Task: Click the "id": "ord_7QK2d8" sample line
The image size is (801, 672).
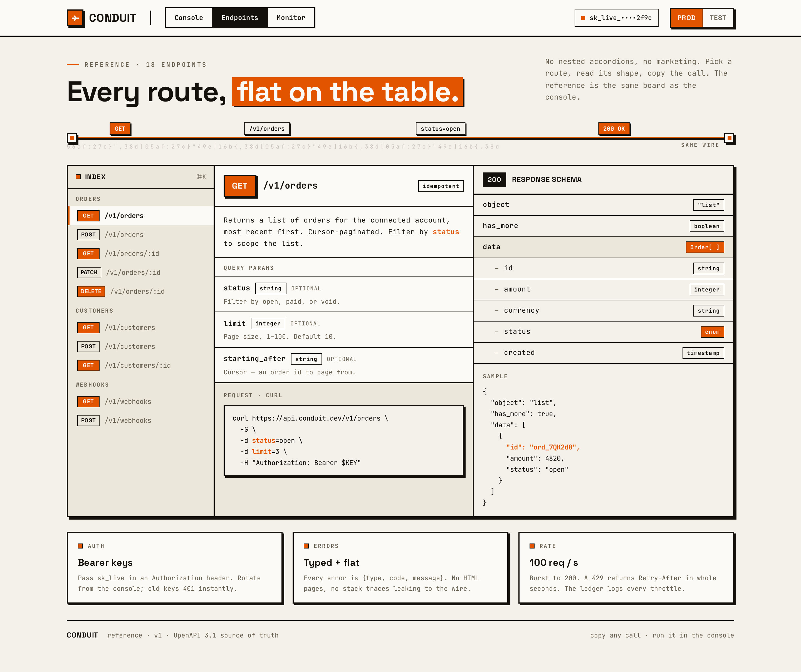Action: [x=543, y=447]
